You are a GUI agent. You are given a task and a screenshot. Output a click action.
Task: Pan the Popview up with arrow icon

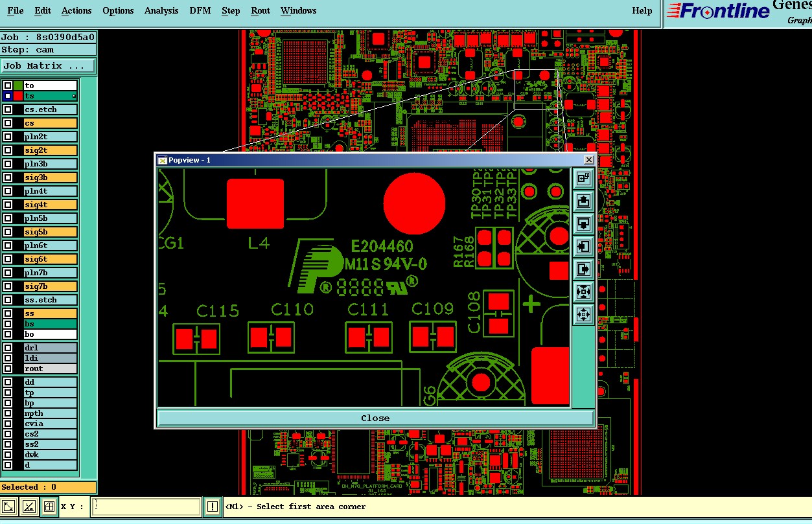pyautogui.click(x=583, y=201)
